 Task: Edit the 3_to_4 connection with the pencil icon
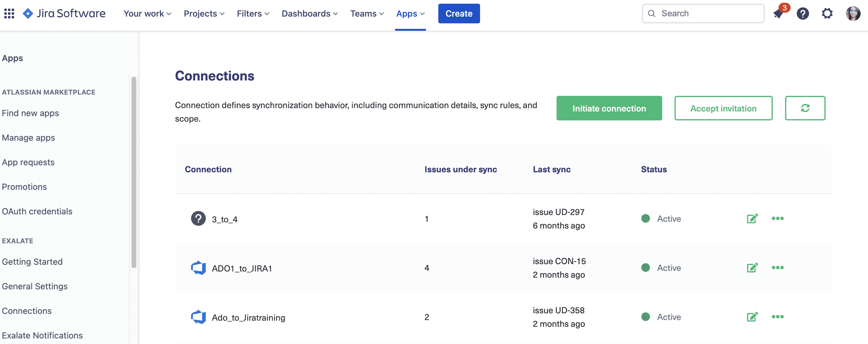pos(752,218)
